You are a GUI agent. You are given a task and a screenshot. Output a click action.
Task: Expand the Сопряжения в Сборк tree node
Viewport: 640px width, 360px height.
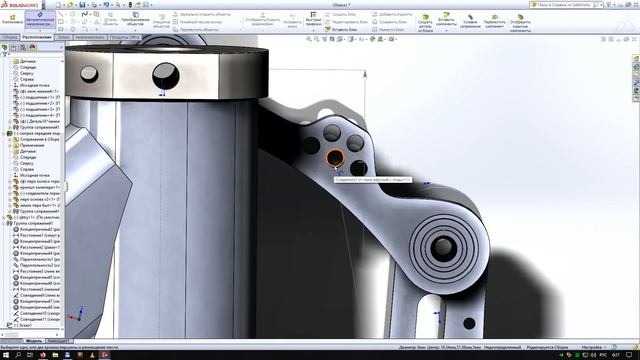click(x=10, y=139)
